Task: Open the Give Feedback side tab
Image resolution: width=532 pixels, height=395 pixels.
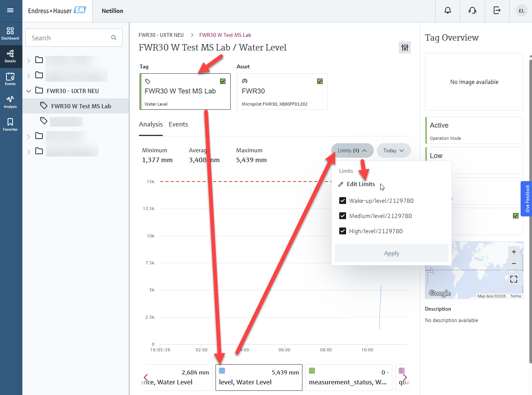Action: [x=527, y=199]
